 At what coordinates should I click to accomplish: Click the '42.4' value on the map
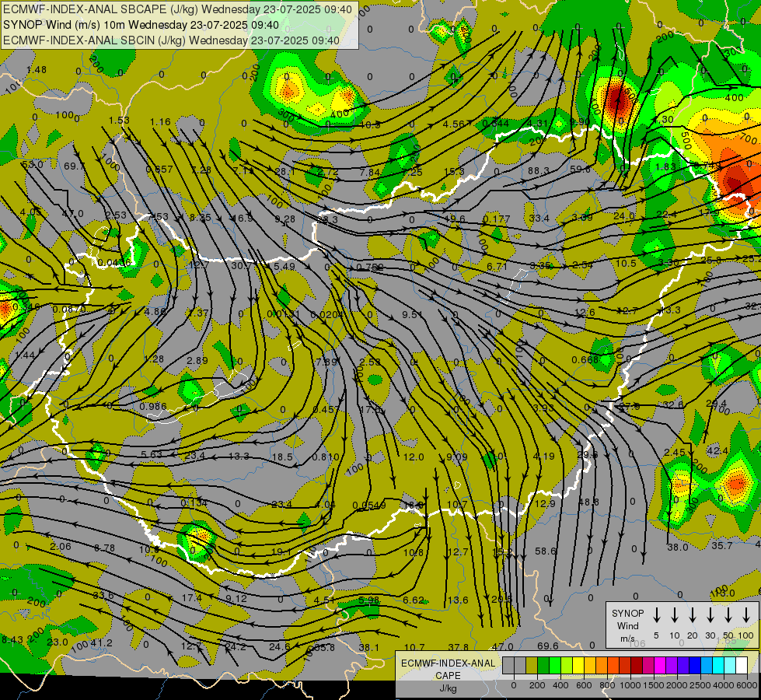click(x=717, y=451)
